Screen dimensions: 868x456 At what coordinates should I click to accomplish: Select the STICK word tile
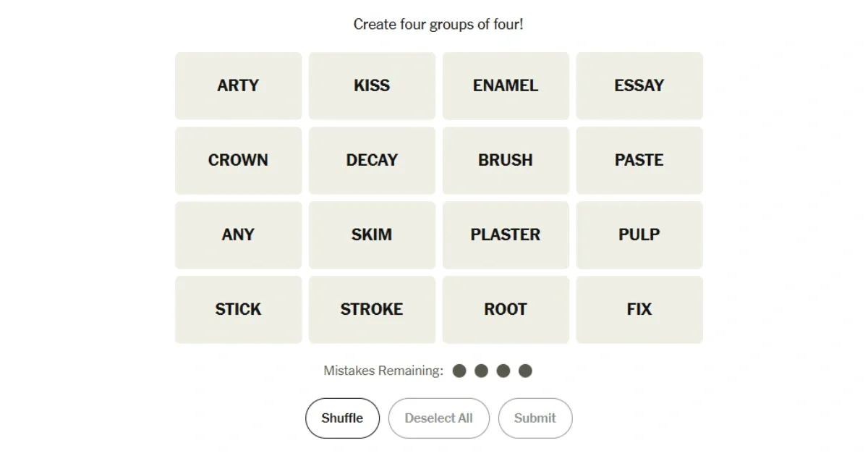(x=238, y=309)
